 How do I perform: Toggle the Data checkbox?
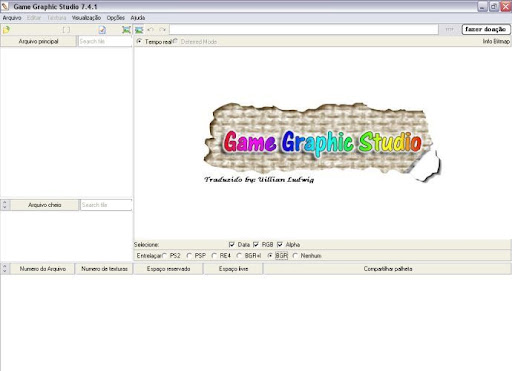tap(232, 245)
